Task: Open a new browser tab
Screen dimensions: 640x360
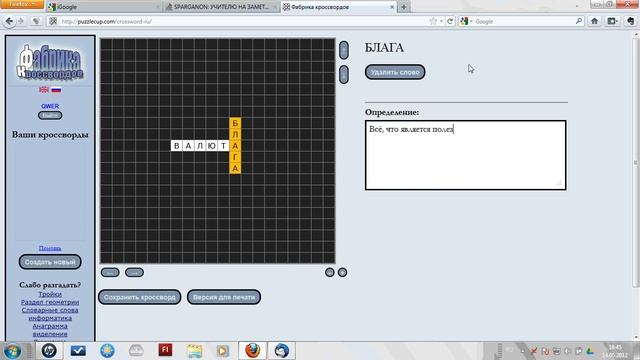Action: [x=404, y=7]
